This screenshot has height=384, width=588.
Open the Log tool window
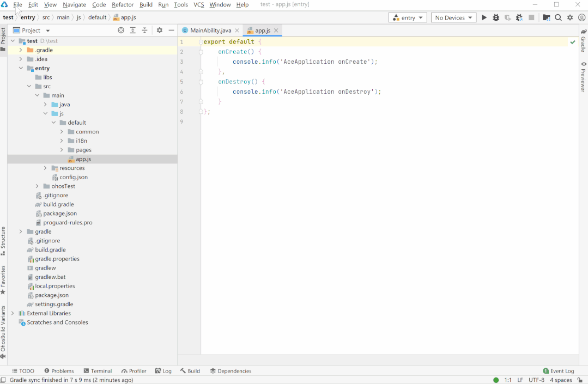pos(163,371)
